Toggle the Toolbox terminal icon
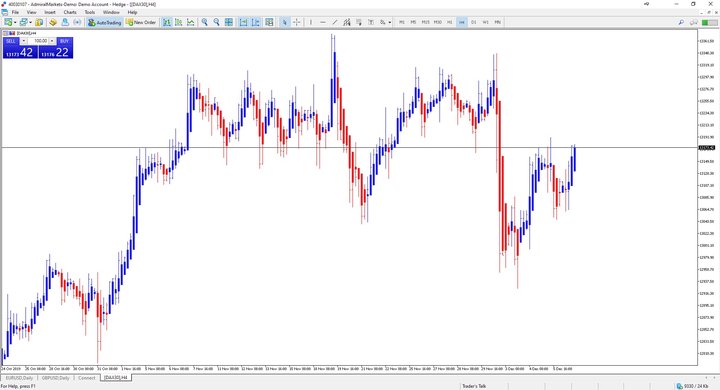 point(77,22)
